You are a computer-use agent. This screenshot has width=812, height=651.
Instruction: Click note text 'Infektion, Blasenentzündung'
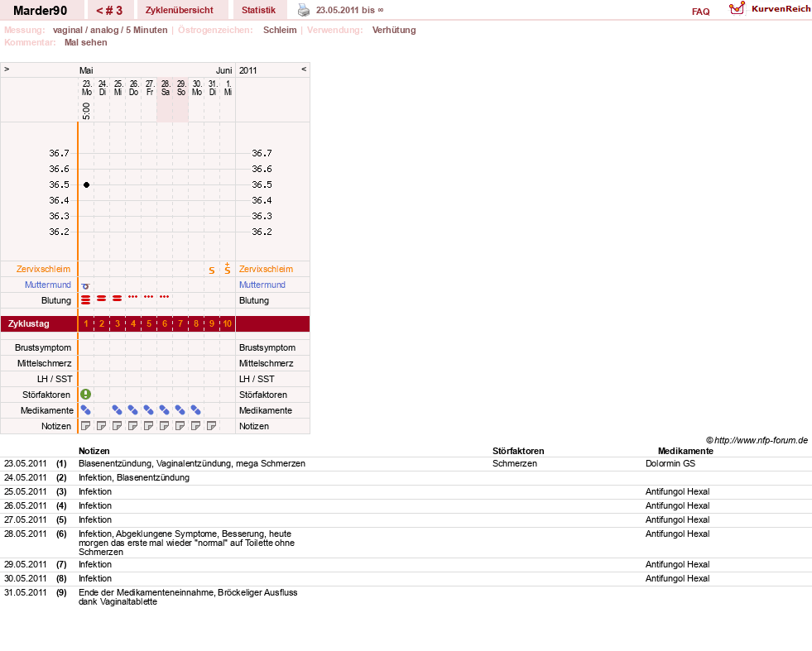tap(134, 477)
